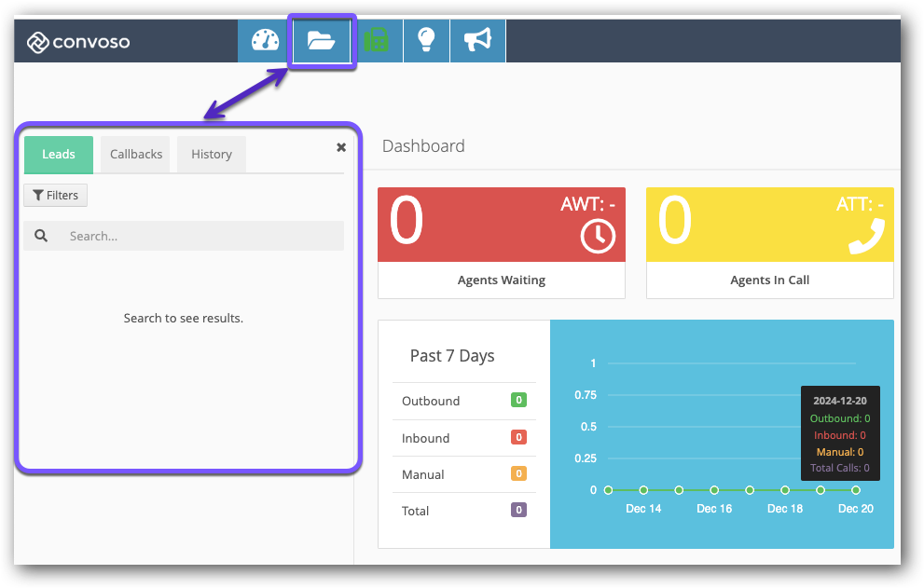Select the green lock icon

tap(379, 40)
